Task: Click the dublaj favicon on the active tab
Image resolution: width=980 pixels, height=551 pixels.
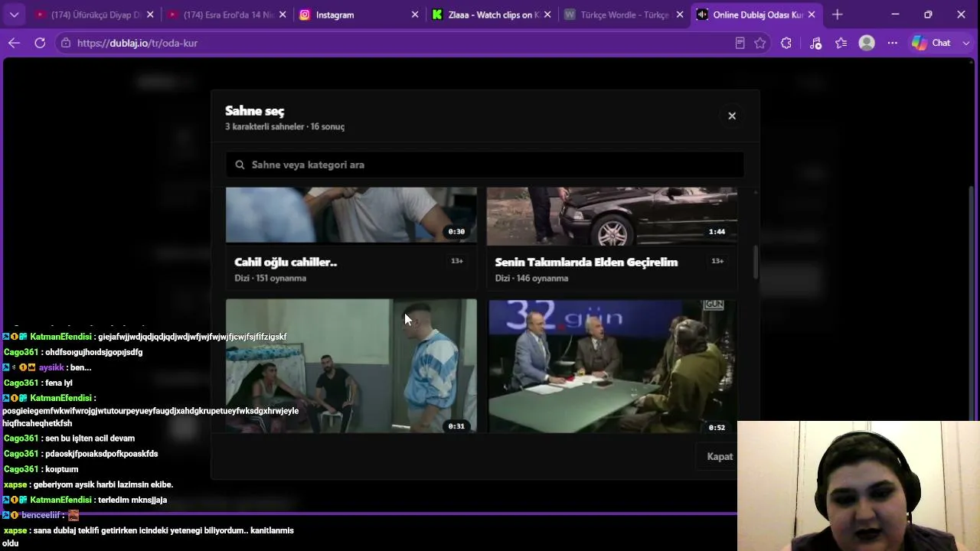Action: pos(702,15)
